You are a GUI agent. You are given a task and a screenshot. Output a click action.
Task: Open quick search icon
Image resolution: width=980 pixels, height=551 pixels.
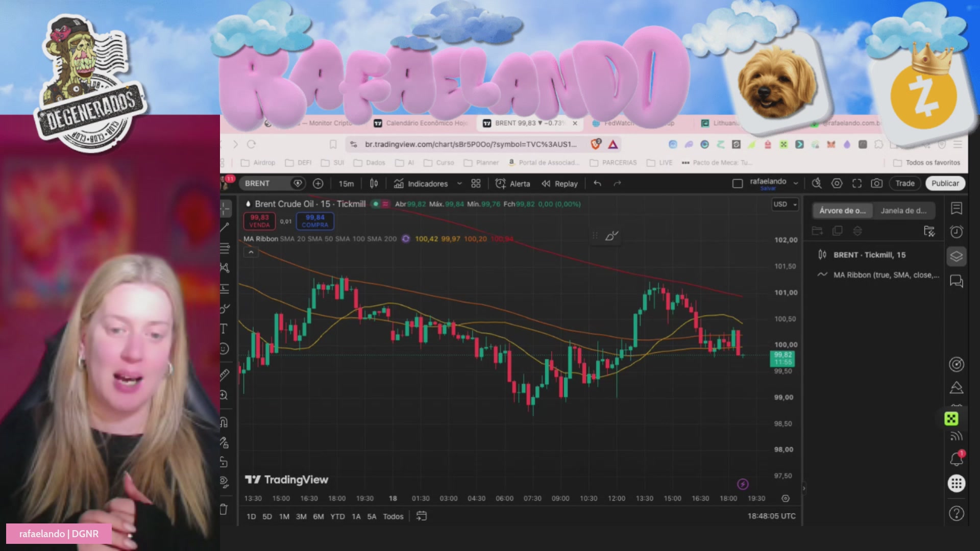[817, 184]
